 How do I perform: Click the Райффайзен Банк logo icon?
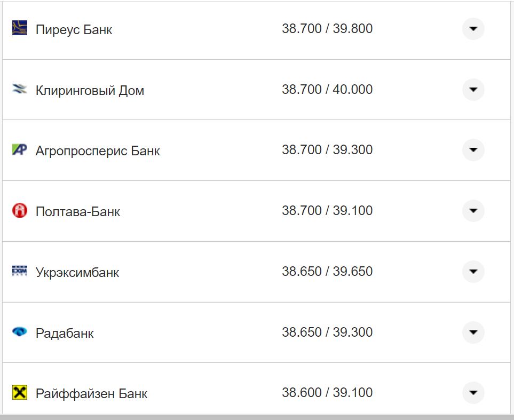click(x=19, y=393)
